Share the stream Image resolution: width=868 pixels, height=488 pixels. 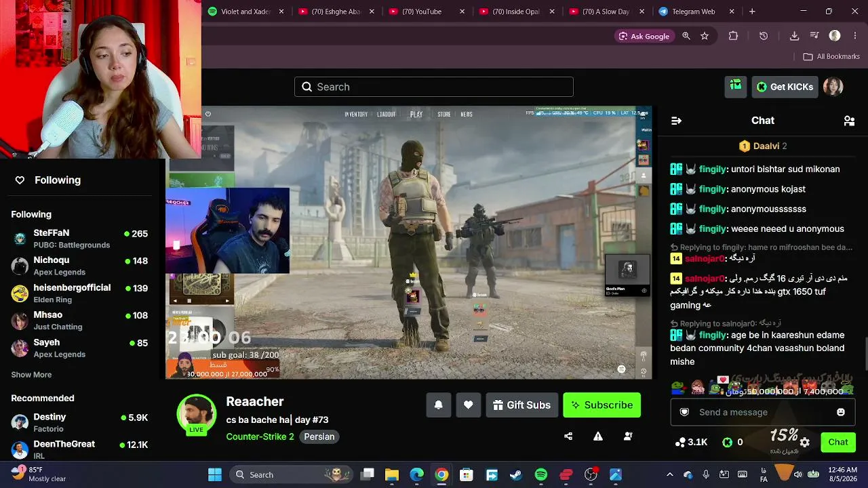click(568, 436)
